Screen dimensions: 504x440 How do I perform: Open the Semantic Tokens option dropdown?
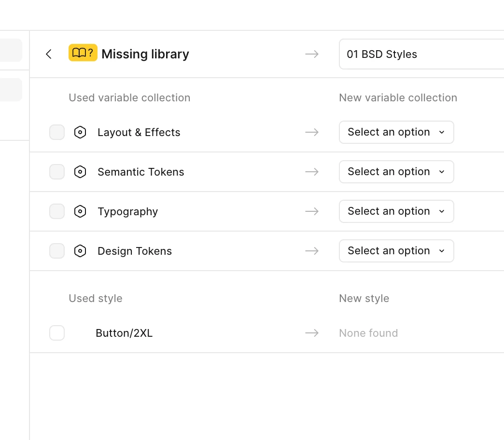[396, 172]
